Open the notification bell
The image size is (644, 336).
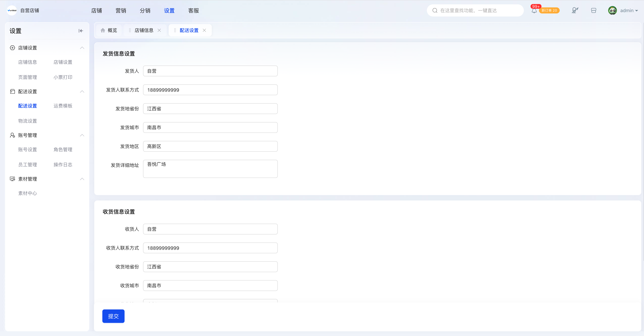coord(534,11)
